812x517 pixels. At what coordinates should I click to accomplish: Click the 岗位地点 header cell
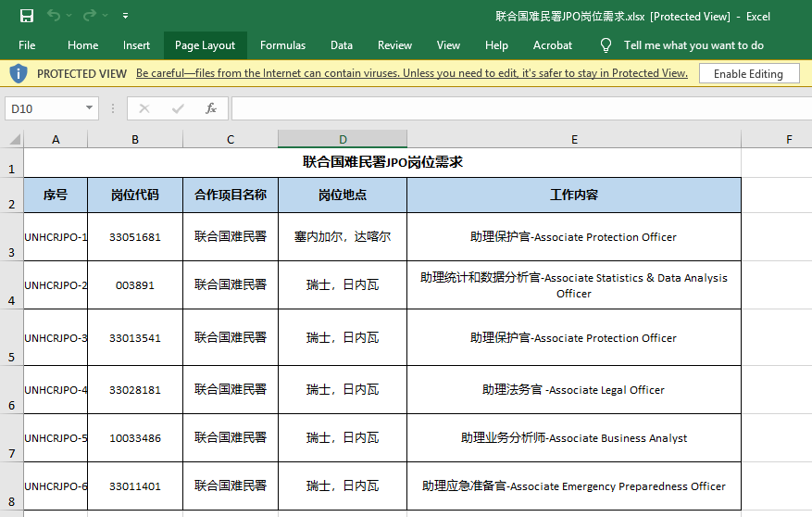point(343,195)
